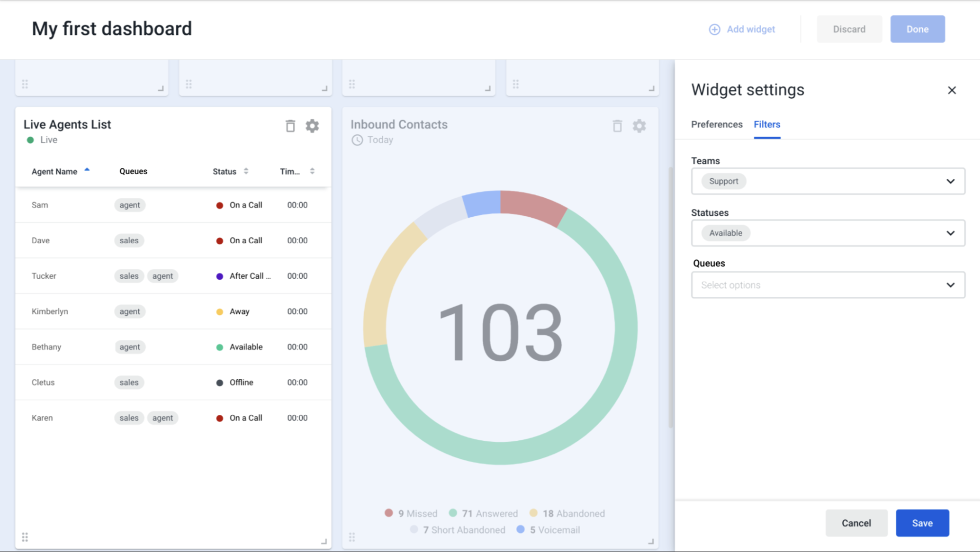Select agent row Dave

point(173,241)
